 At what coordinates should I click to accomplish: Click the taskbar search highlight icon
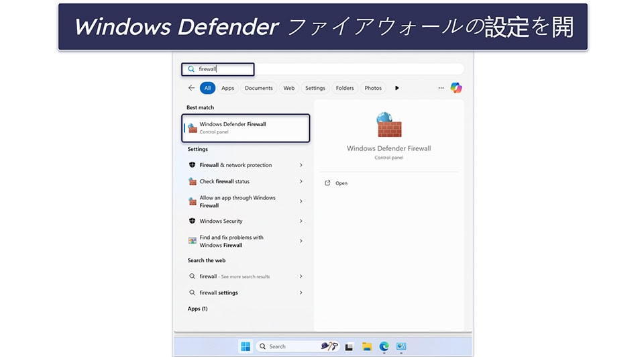tap(329, 347)
